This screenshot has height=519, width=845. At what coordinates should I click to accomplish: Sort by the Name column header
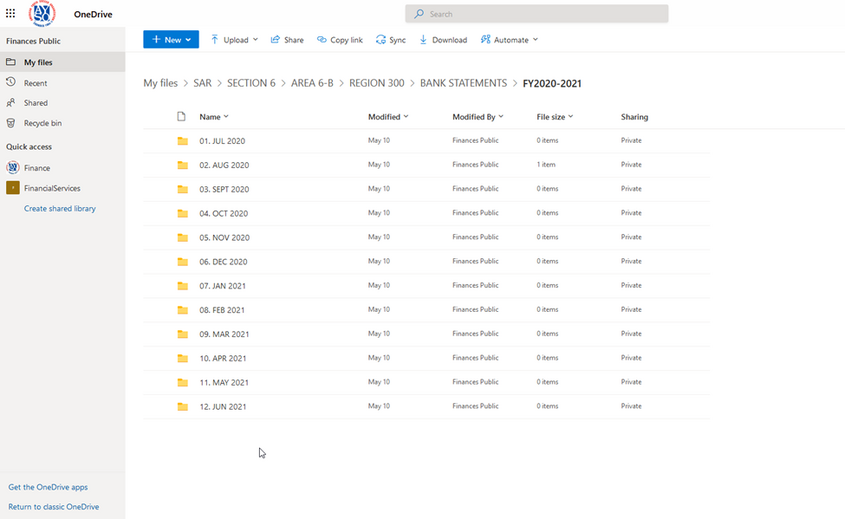tap(213, 117)
